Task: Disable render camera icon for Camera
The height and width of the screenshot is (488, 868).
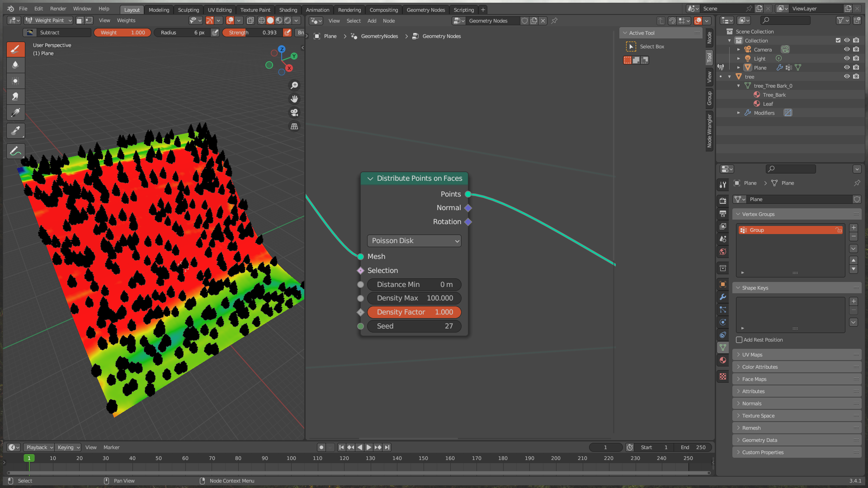Action: [x=856, y=50]
